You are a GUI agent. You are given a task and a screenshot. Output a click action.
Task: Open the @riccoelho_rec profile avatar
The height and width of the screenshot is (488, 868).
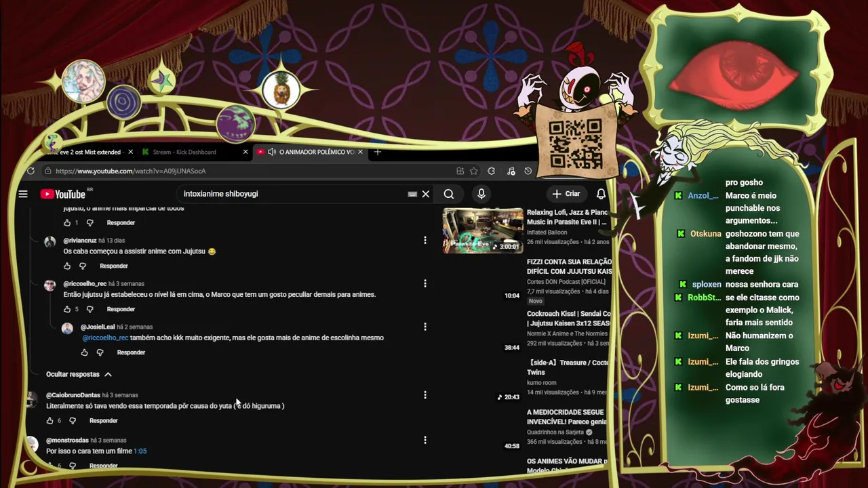[x=50, y=286]
